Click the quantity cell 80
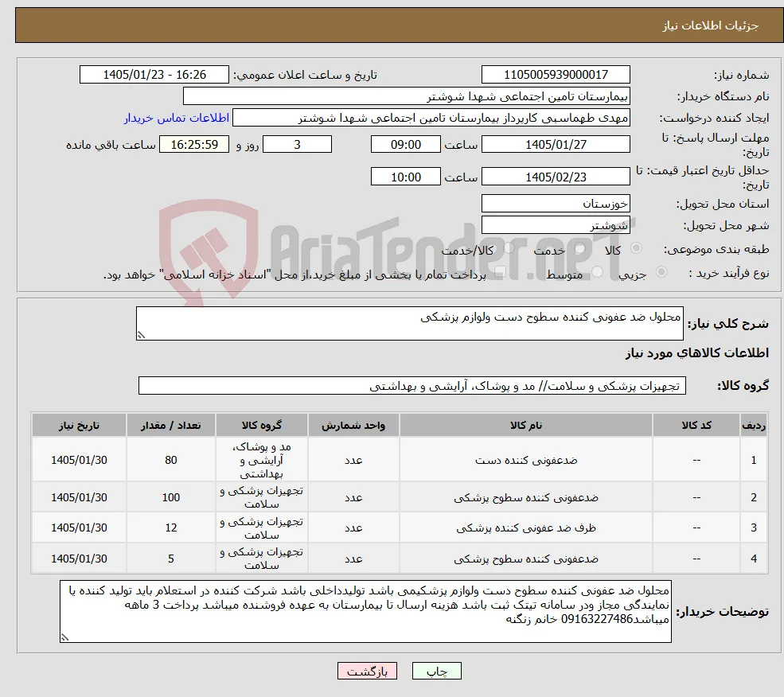 [x=171, y=460]
